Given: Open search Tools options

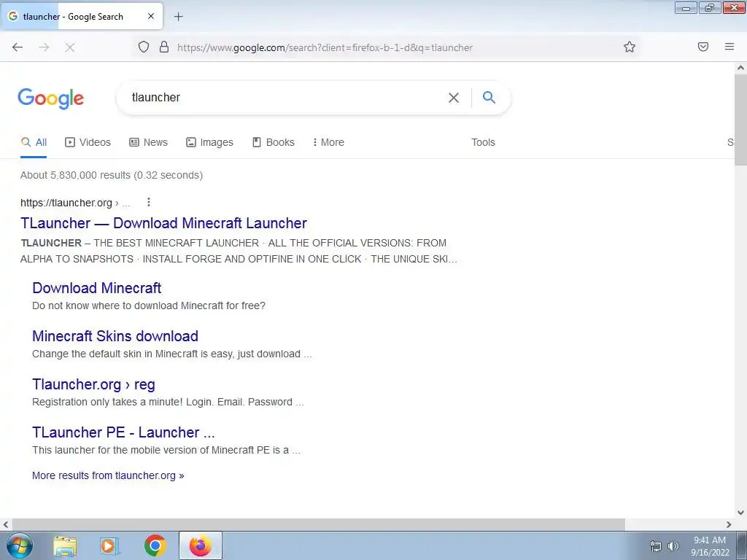Looking at the screenshot, I should [x=483, y=142].
